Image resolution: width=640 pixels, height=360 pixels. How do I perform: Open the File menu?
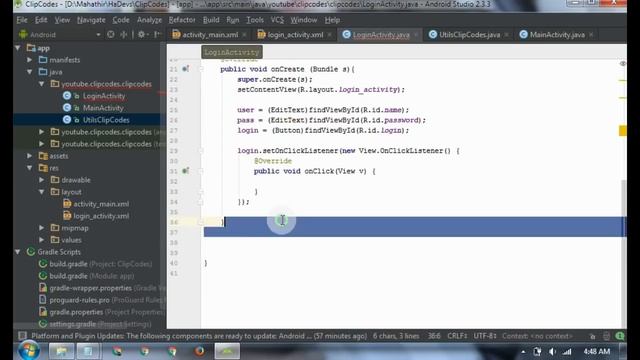(x=22, y=20)
